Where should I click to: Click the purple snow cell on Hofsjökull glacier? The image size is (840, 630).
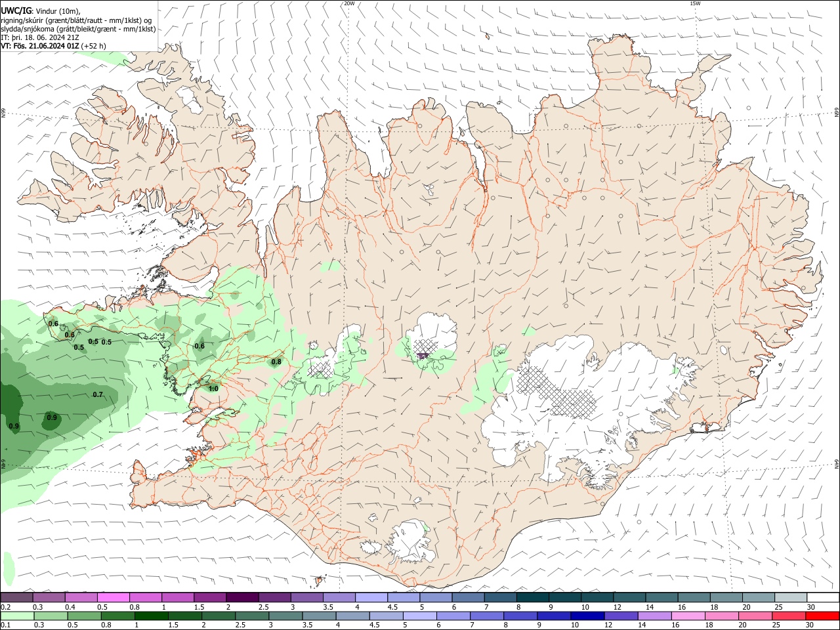(x=423, y=356)
